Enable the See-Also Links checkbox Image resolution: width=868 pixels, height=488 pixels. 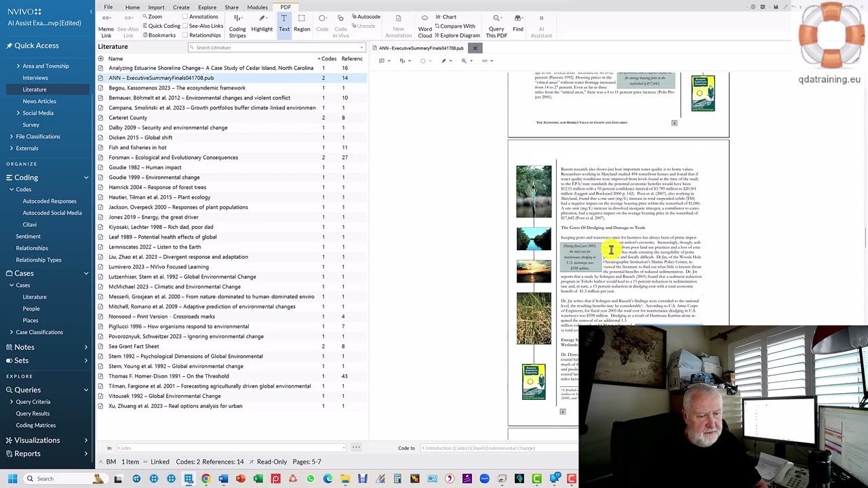click(x=185, y=26)
